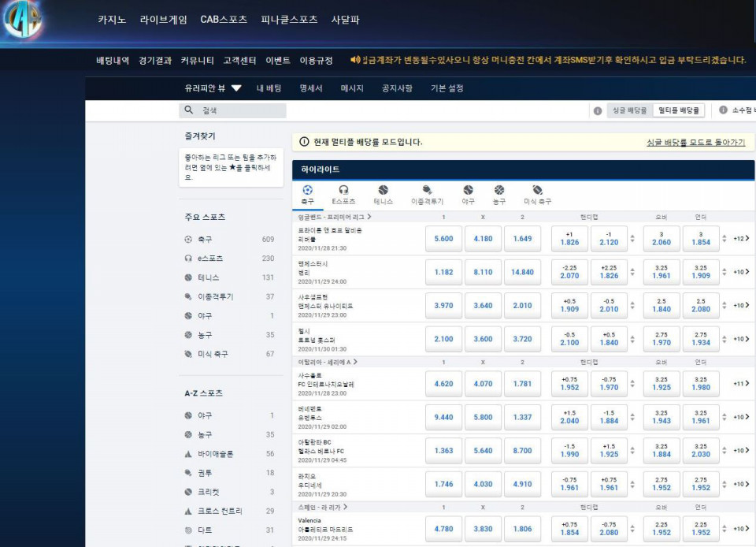Open 축구 in 주요 스포츠 sidebar

[x=229, y=240]
